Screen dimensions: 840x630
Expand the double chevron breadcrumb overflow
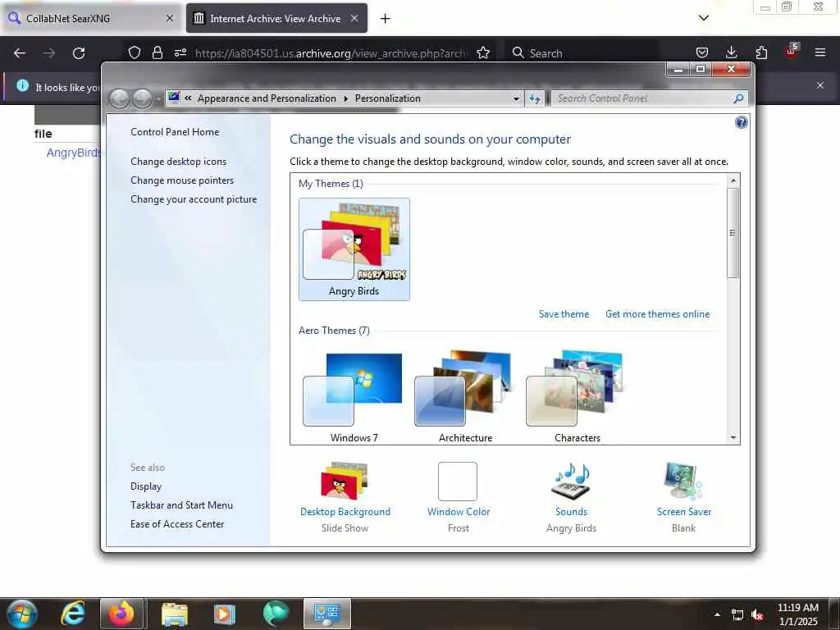[188, 98]
